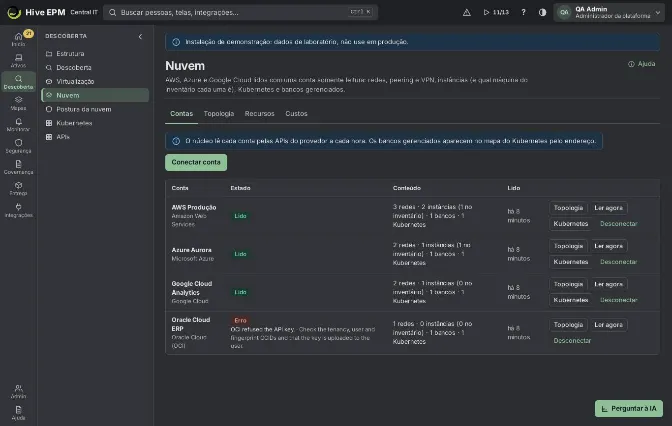Viewport: 672px width, 426px height.
Task: Open the Início home sidebar icon
Action: [x=18, y=39]
